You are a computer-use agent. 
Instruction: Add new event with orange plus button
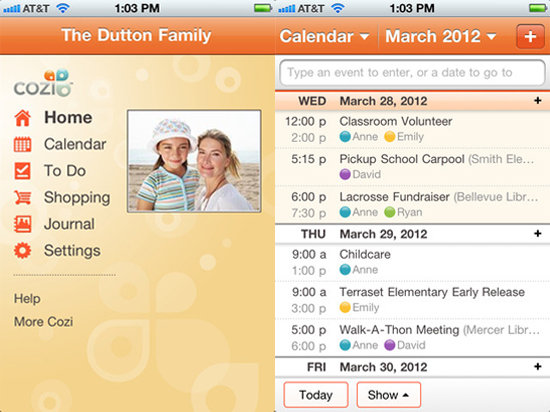(x=530, y=36)
